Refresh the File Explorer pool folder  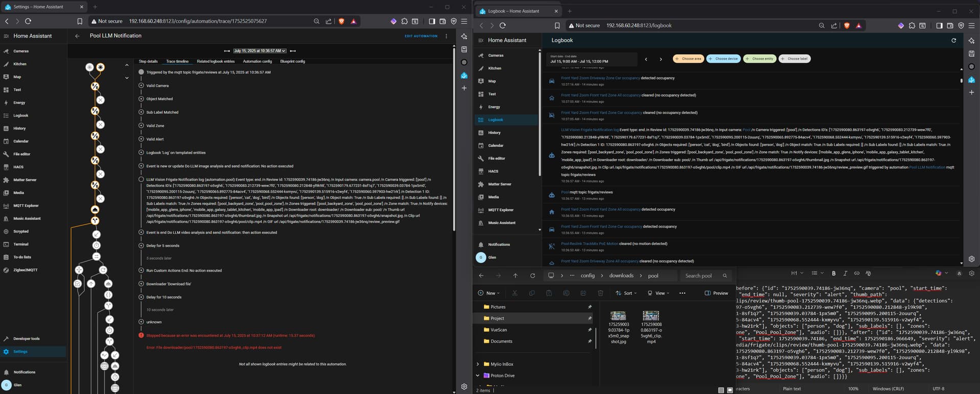click(x=532, y=275)
